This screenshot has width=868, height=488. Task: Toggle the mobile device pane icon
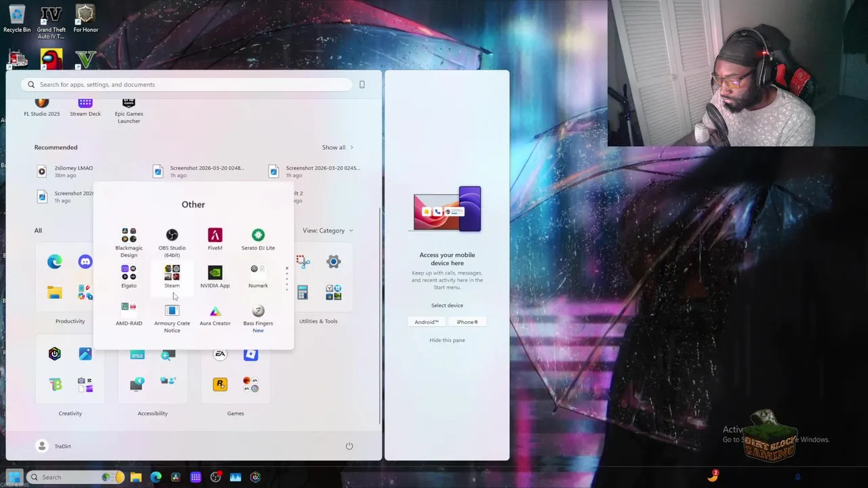point(362,85)
